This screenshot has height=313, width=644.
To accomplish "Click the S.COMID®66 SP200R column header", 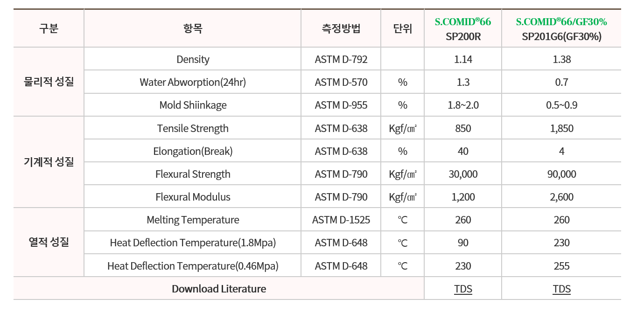I will (x=463, y=28).
